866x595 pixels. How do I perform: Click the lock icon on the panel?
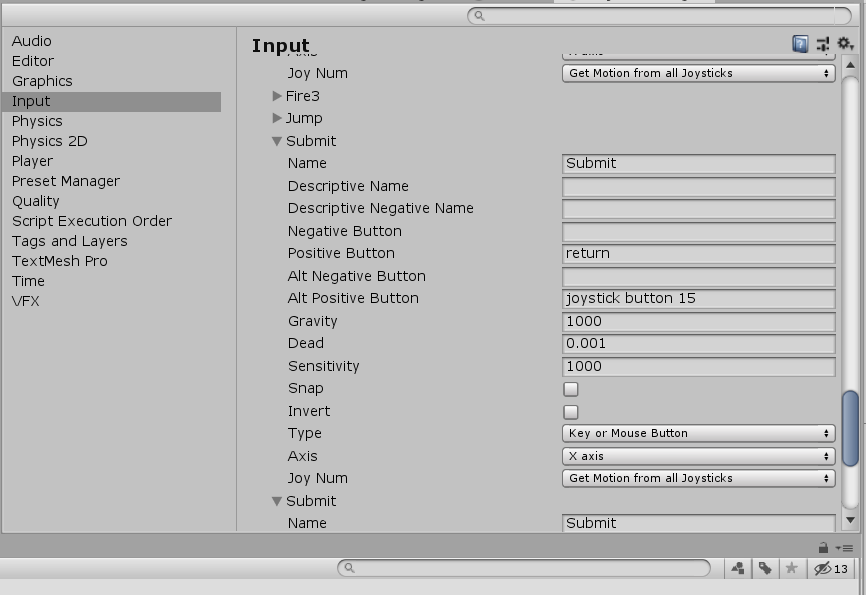pos(823,547)
